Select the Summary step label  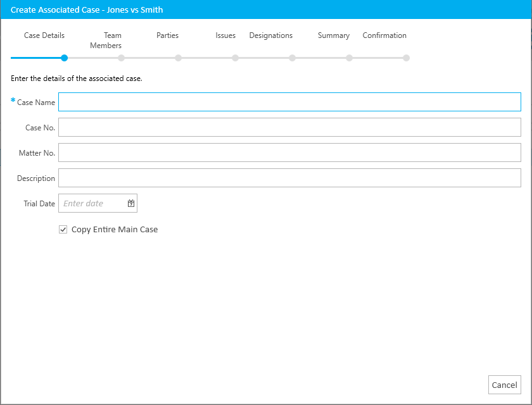tap(334, 35)
